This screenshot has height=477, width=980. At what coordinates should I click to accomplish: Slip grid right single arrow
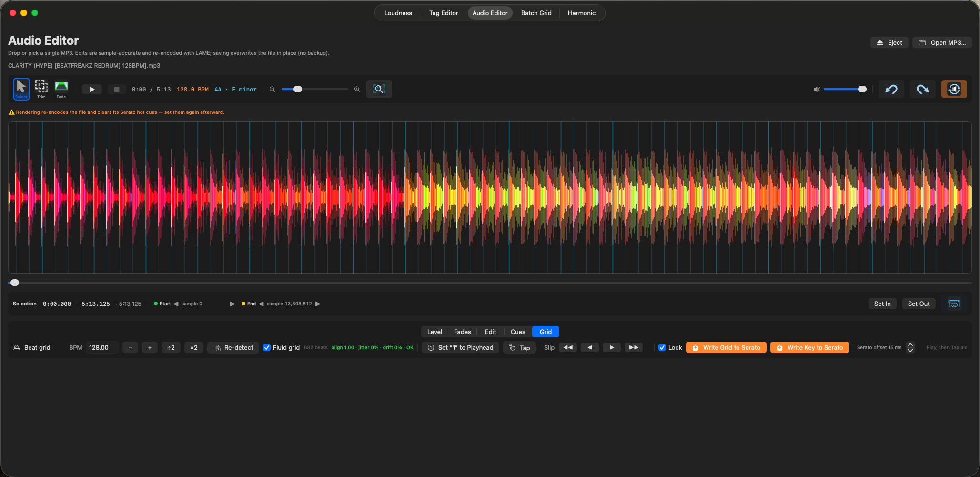612,347
